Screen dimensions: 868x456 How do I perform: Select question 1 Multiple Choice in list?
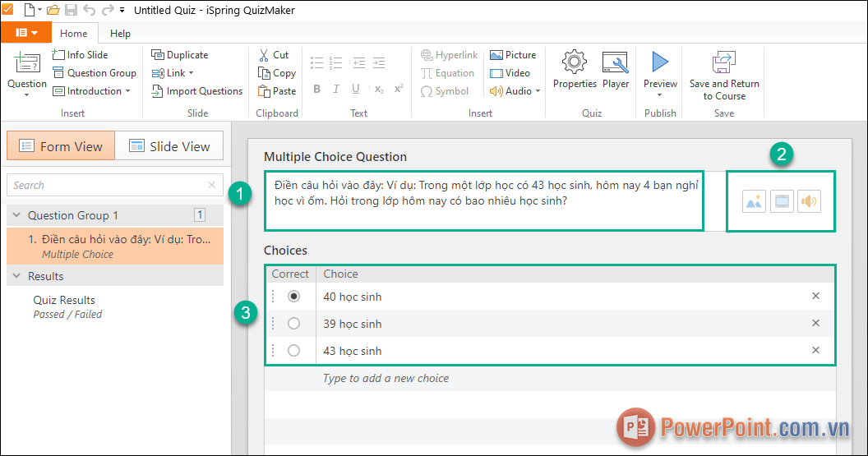[115, 246]
